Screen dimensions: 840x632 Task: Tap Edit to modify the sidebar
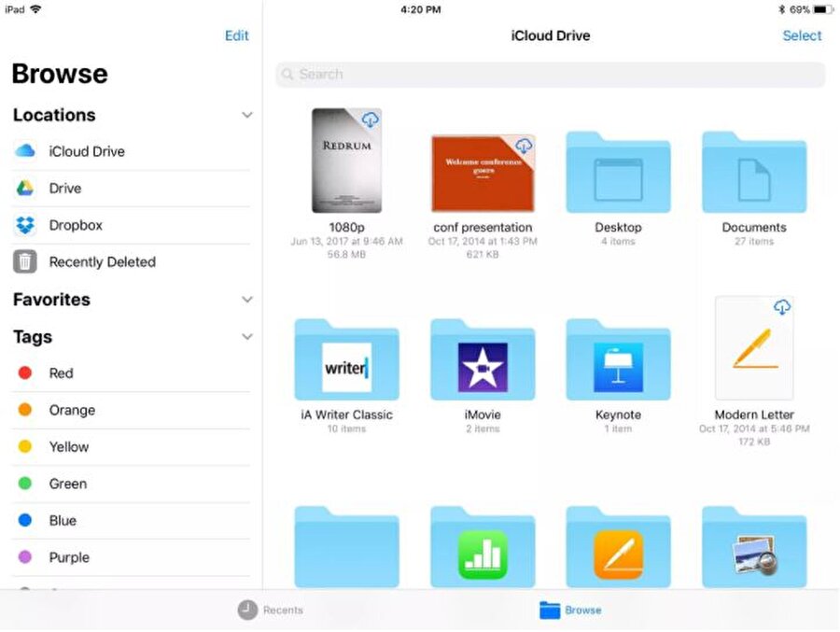point(236,35)
